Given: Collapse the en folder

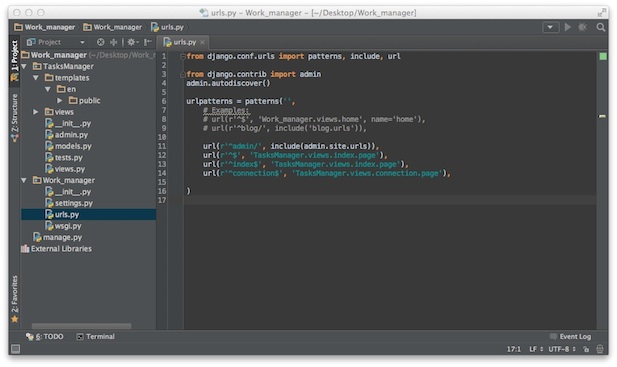Looking at the screenshot, I should pos(48,89).
